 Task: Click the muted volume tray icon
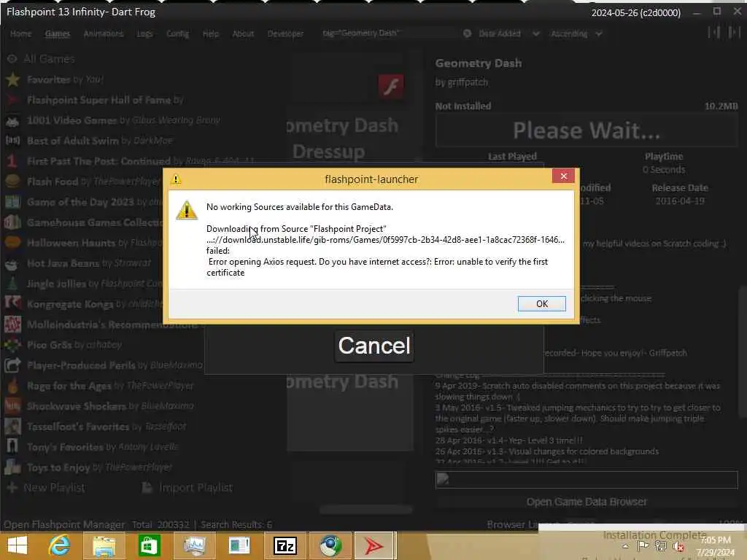(x=679, y=546)
